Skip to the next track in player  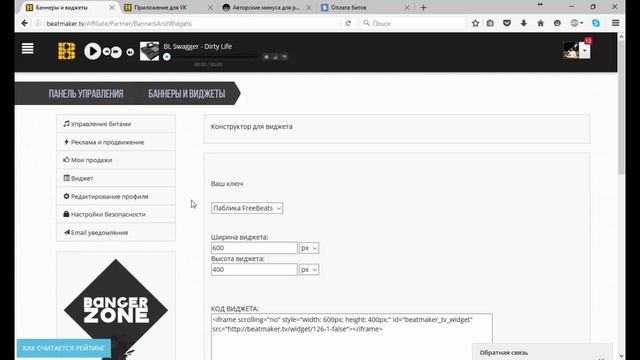(116, 52)
